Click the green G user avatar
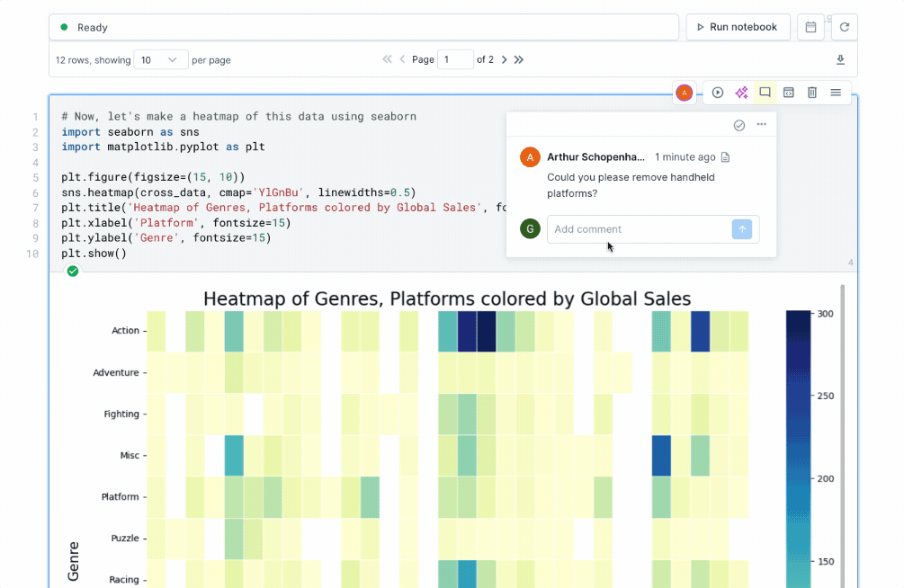This screenshot has width=904, height=588. point(530,229)
